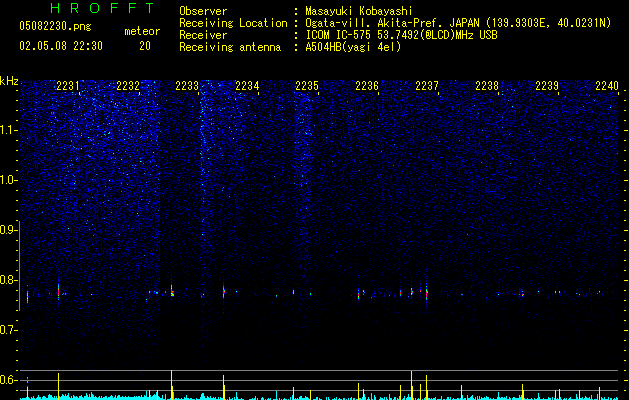The image size is (629, 400).
Task: Click the 0.8 kHz axis label
Action: tap(9, 280)
